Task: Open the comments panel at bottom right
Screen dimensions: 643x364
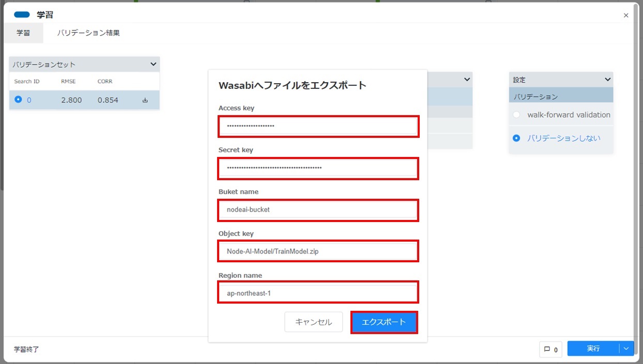Action: coord(550,349)
